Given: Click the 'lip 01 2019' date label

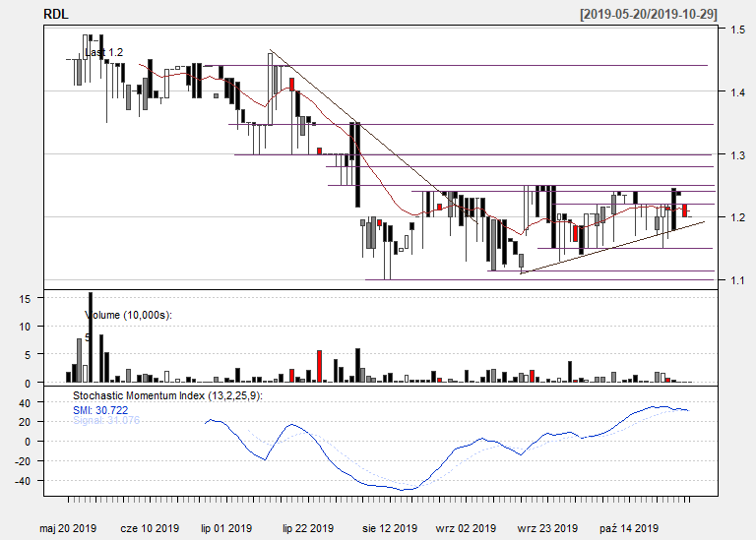Looking at the screenshot, I should pos(226,528).
